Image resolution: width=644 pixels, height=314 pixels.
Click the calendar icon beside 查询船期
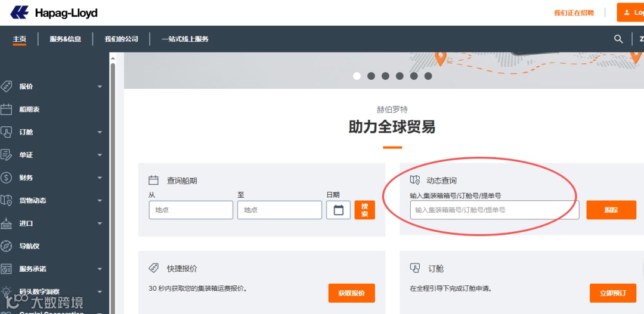[153, 180]
